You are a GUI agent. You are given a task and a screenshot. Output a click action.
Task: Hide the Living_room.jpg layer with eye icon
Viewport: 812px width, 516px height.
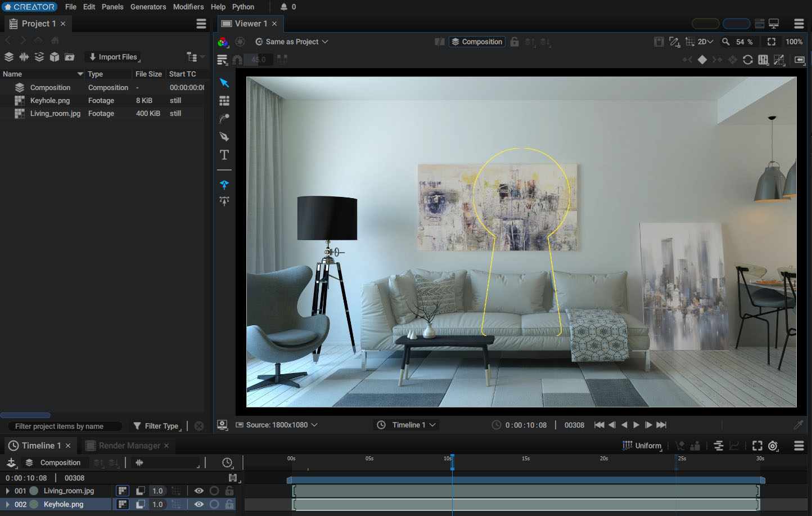(199, 491)
